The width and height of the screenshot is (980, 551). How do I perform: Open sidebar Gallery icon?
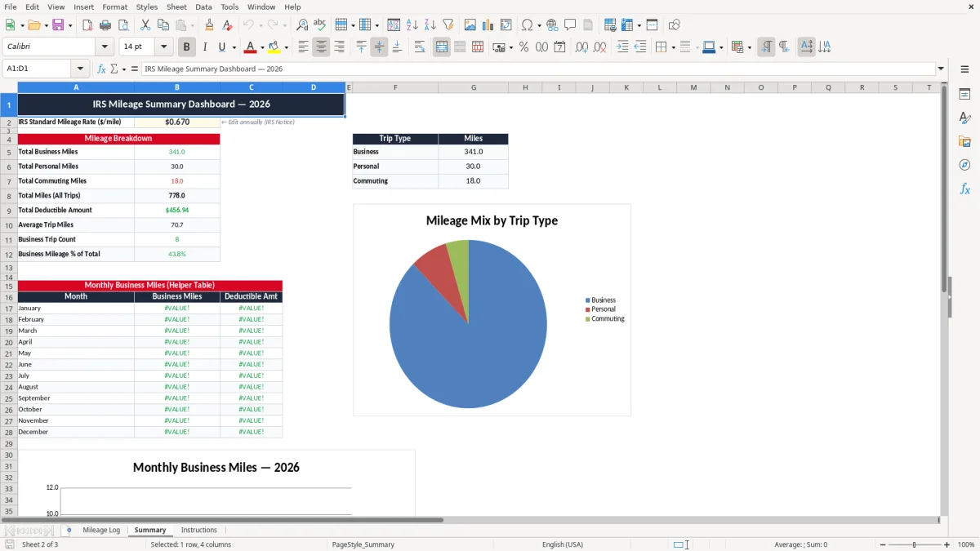964,142
